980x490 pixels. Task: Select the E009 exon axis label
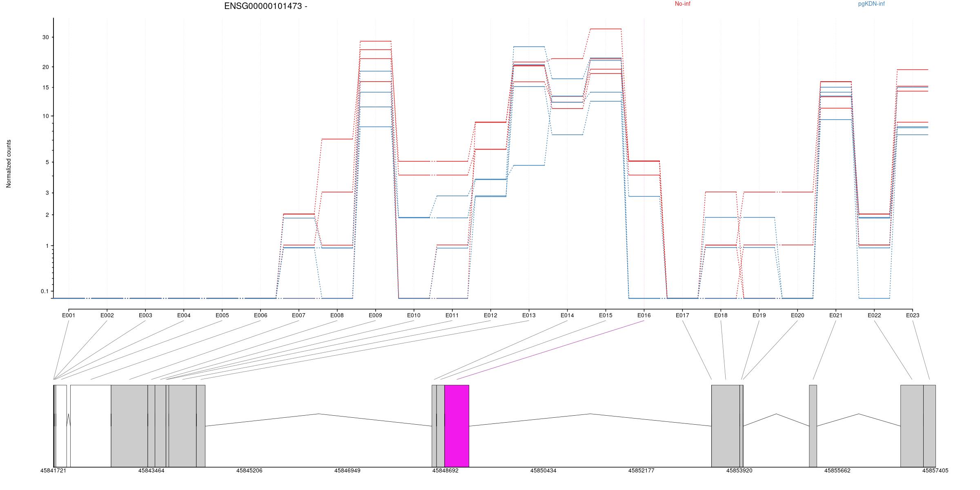point(375,315)
